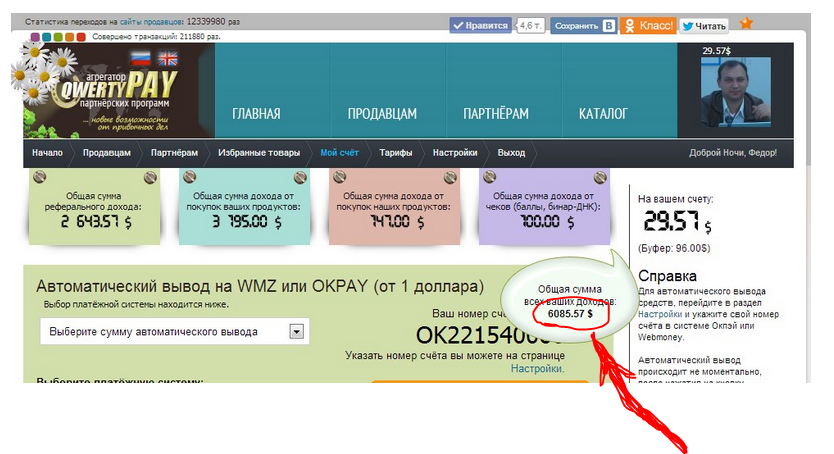Click the dropdown arrow of the withdrawal sum
The width and height of the screenshot is (834, 454).
point(297,332)
